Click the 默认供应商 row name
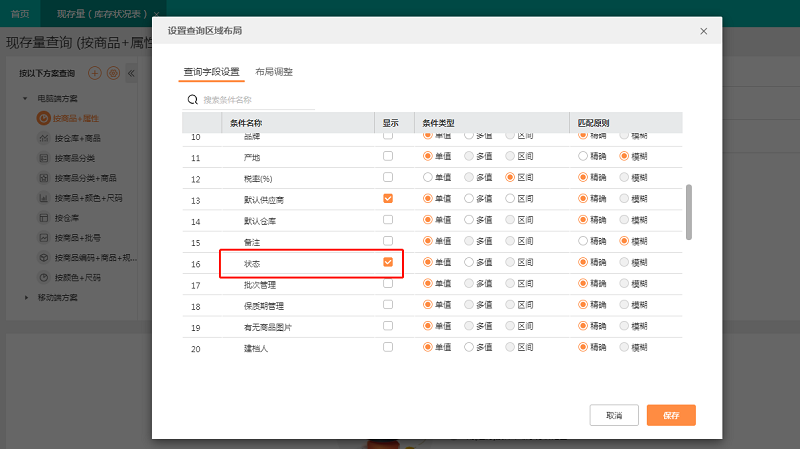 pos(264,200)
